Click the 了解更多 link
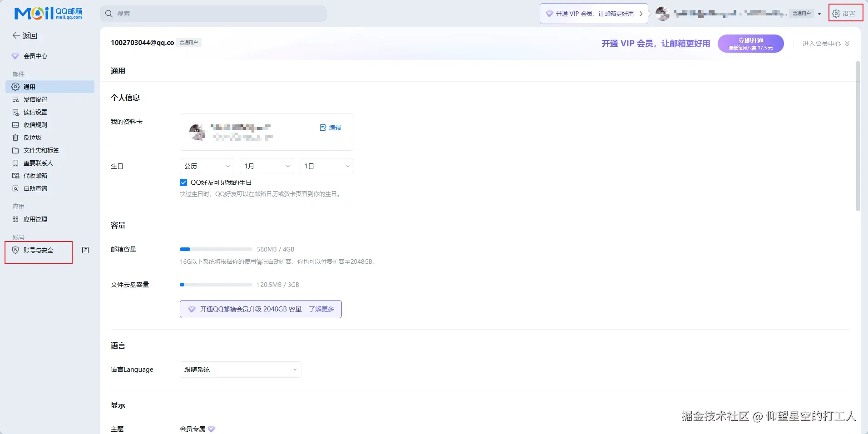The image size is (868, 434). click(x=321, y=309)
